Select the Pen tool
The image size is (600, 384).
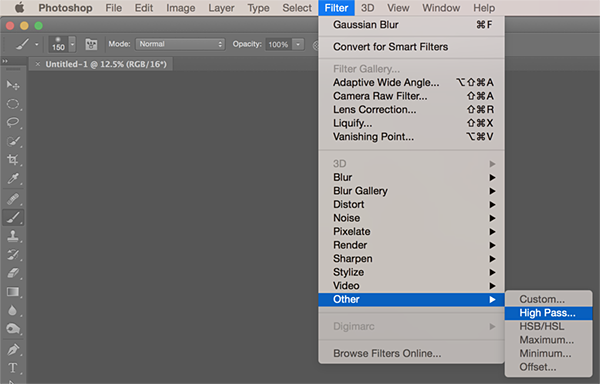13,350
